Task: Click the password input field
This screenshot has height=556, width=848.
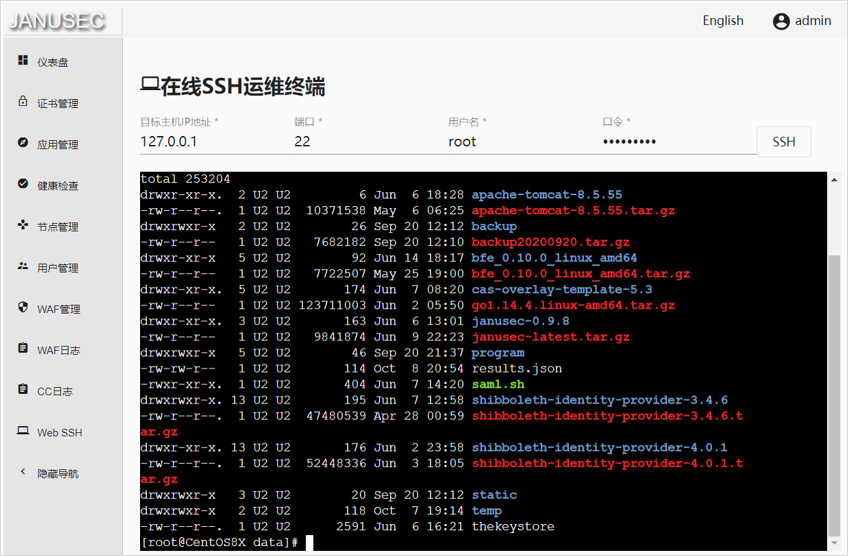Action: [x=675, y=142]
